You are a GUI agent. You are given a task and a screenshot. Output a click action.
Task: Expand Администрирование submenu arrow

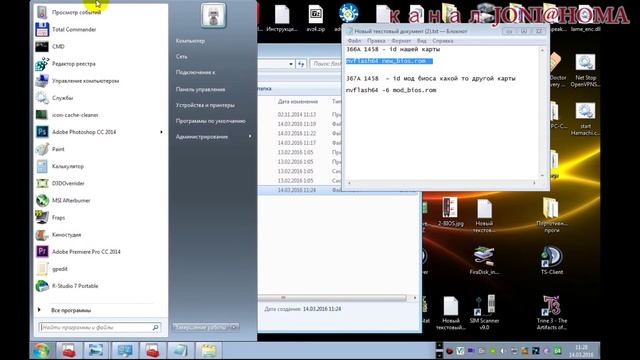(x=250, y=136)
